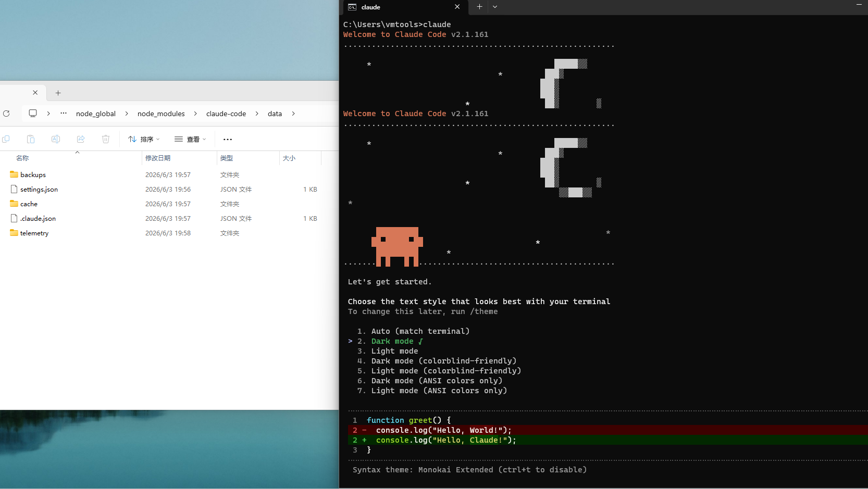Sort by the Name (名称) column header

pyautogui.click(x=22, y=158)
